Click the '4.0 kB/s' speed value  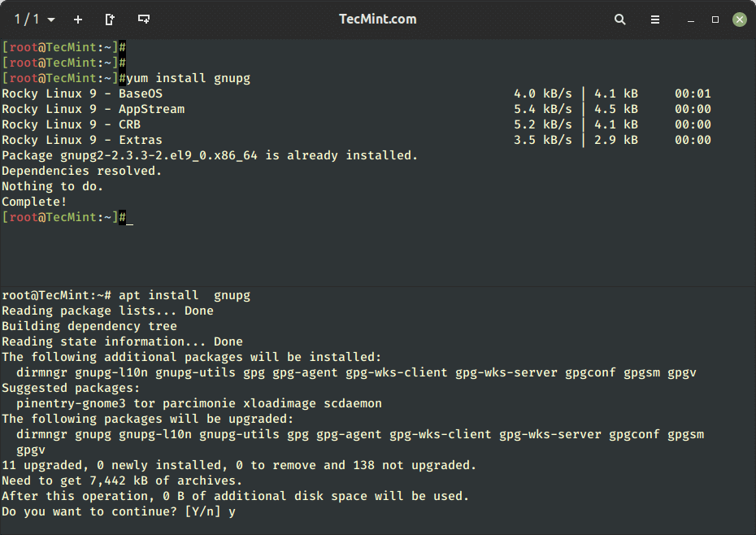click(x=543, y=94)
